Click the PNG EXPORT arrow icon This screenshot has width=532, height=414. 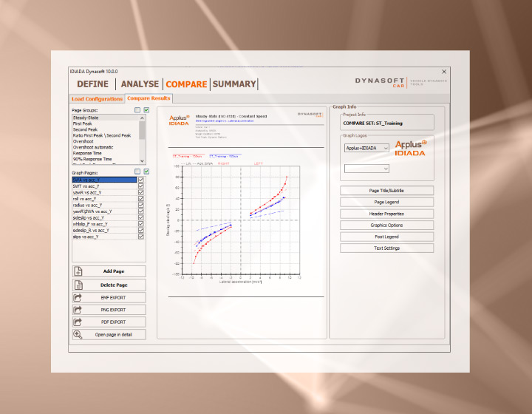pos(78,310)
